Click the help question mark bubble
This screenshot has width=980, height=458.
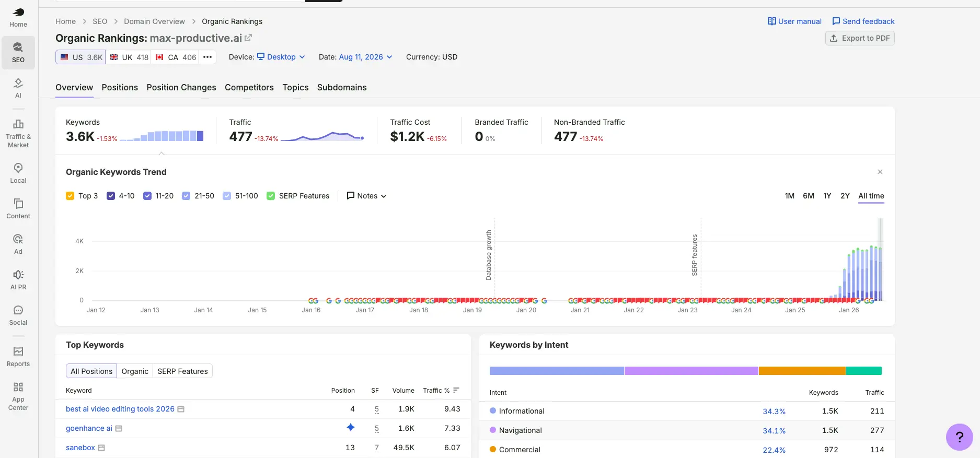click(959, 437)
